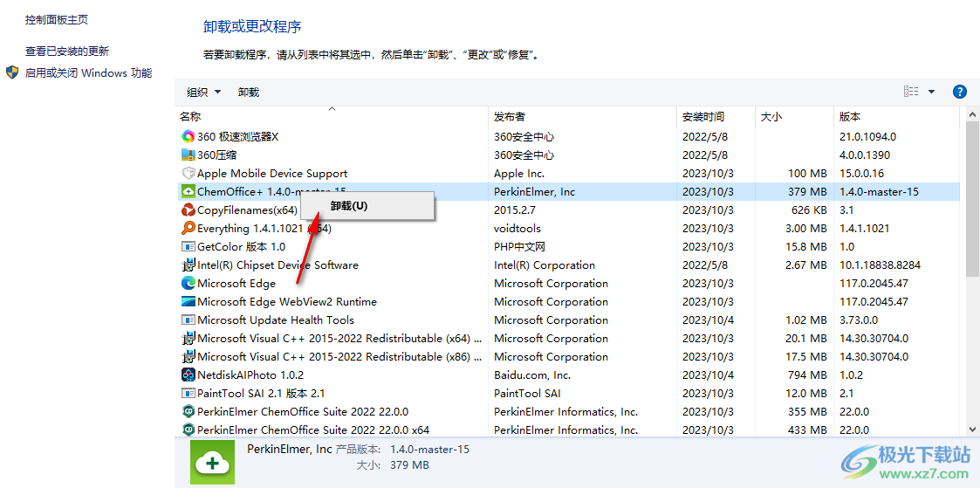Open 启用或关闭 Windows 功能 link
The height and width of the screenshot is (488, 980).
tap(88, 73)
